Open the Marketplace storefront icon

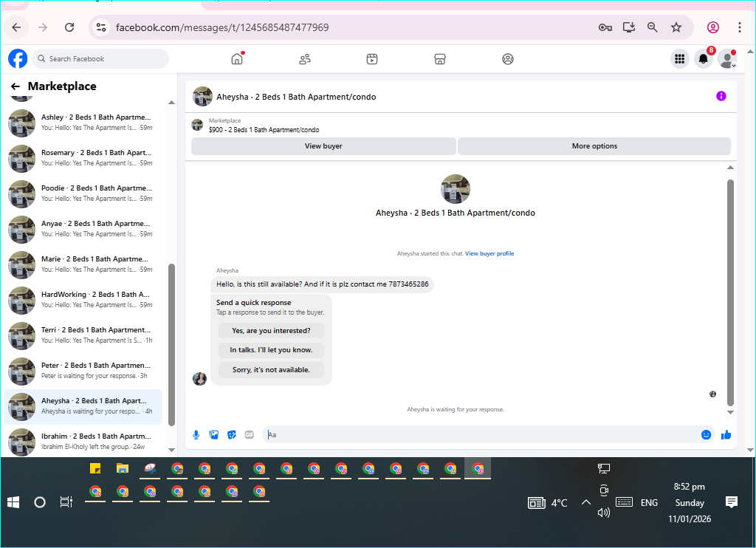(440, 59)
